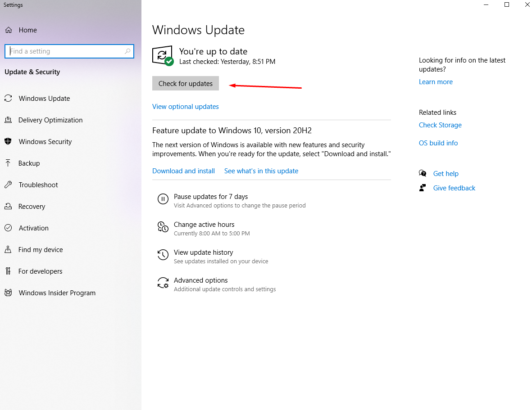Click the Get help link

(x=446, y=174)
